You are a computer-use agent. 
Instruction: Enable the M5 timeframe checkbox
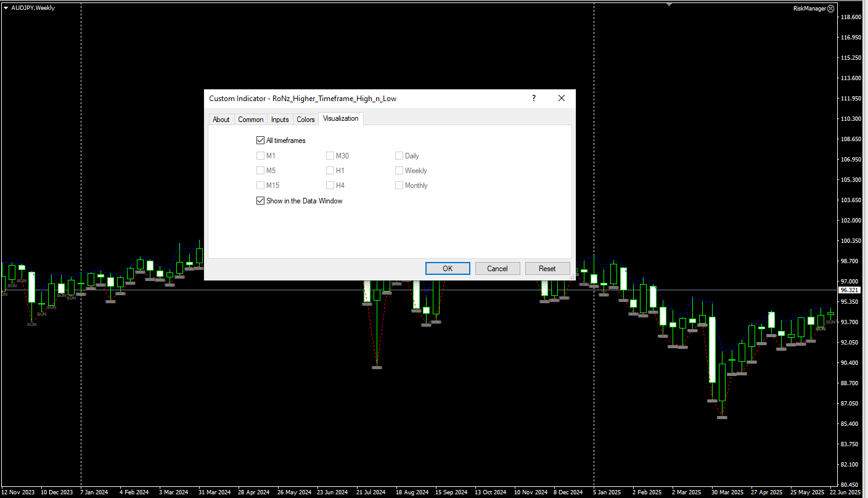[260, 170]
